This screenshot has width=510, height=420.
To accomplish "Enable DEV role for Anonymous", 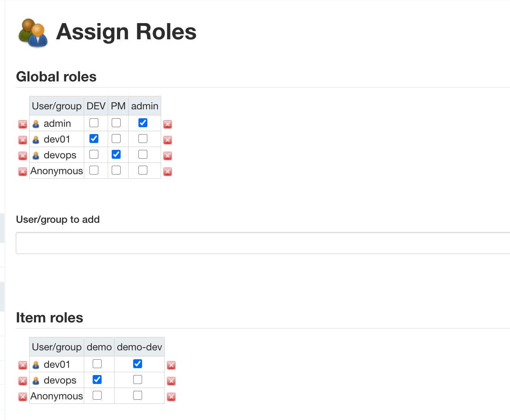I will tap(94, 170).
